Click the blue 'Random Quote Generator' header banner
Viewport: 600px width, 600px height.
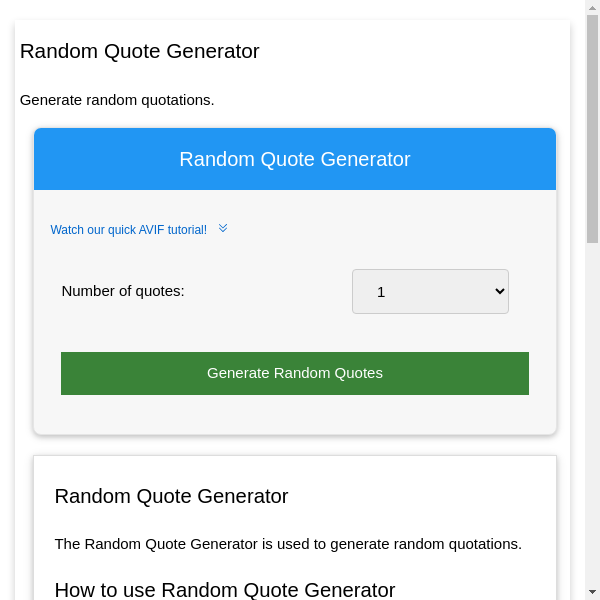pos(295,159)
